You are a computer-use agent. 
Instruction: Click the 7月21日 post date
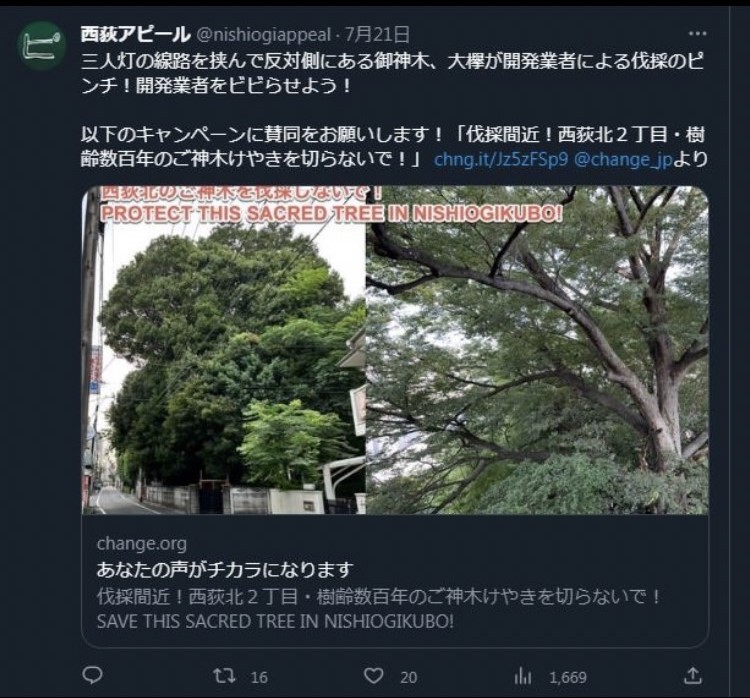coord(377,34)
